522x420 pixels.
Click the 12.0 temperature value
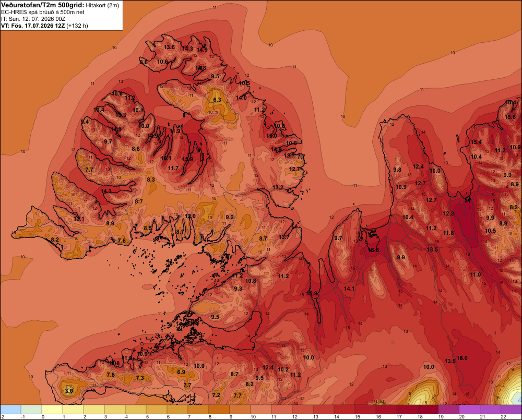point(190,217)
